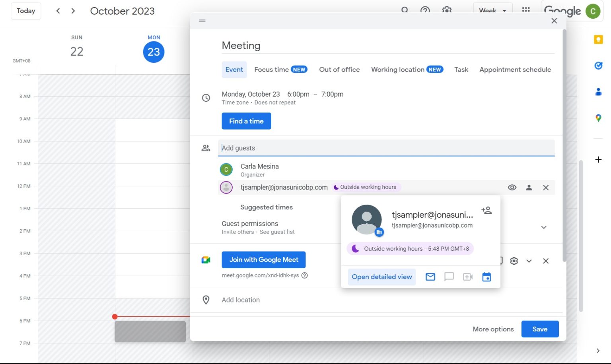Expand the guest permissions options
Image resolution: width=611 pixels, height=364 pixels.
543,227
